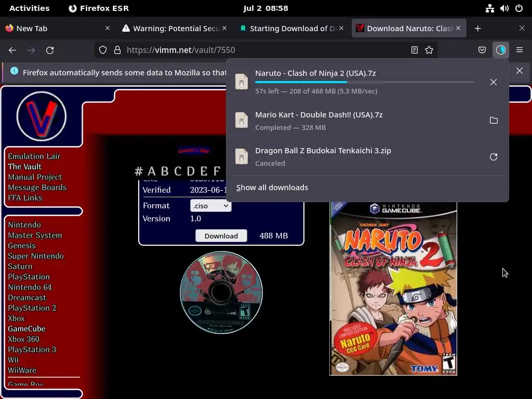Click the Vimm's Lair V logo

[x=42, y=116]
